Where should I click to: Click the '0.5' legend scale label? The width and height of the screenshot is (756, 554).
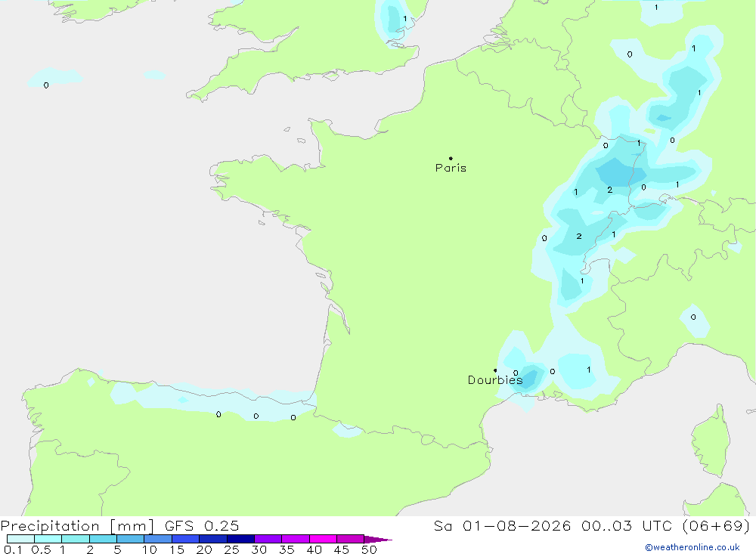click(41, 549)
